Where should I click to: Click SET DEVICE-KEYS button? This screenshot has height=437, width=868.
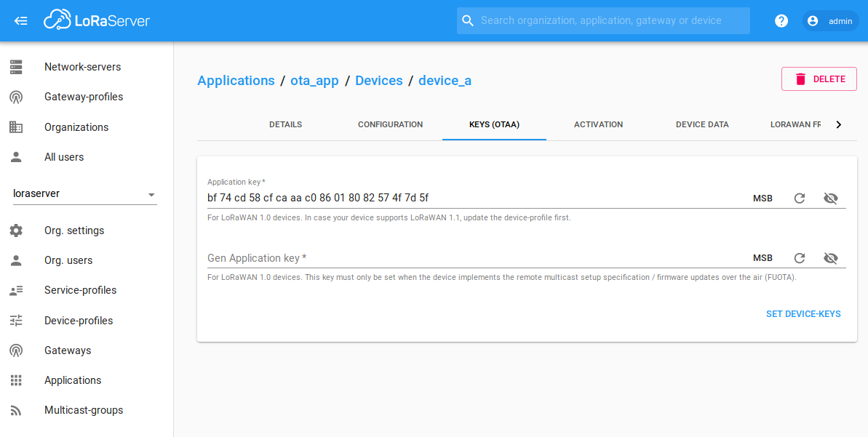(x=803, y=313)
